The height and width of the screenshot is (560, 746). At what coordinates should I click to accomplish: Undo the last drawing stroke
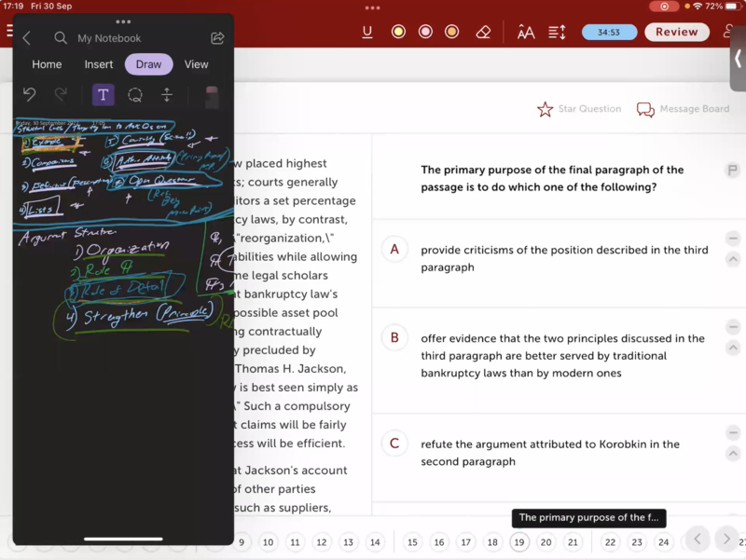[30, 94]
